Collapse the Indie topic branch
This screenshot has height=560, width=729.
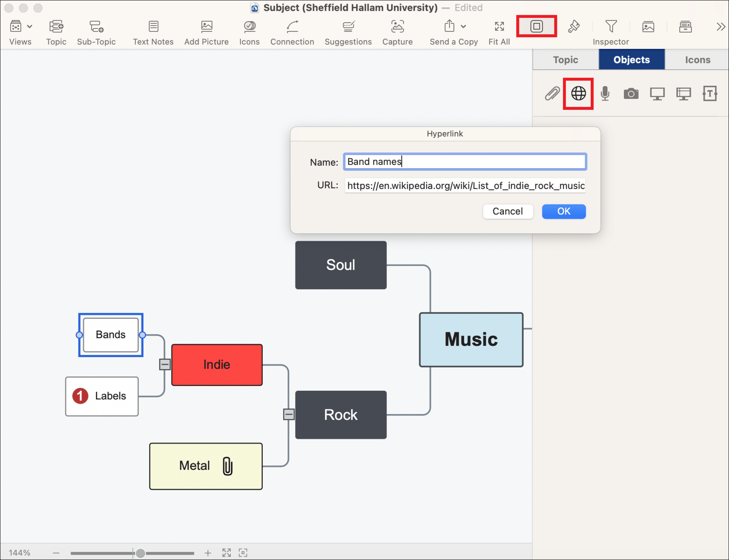165,364
